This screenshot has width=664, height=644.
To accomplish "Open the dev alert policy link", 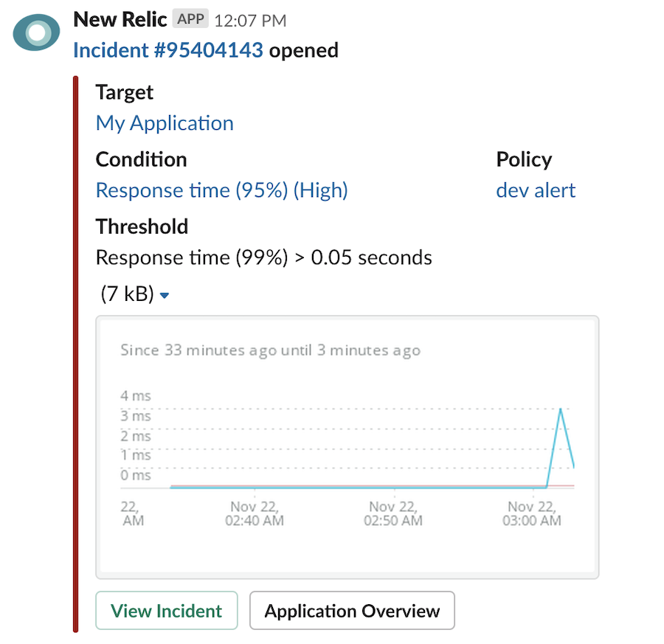I will tap(536, 190).
